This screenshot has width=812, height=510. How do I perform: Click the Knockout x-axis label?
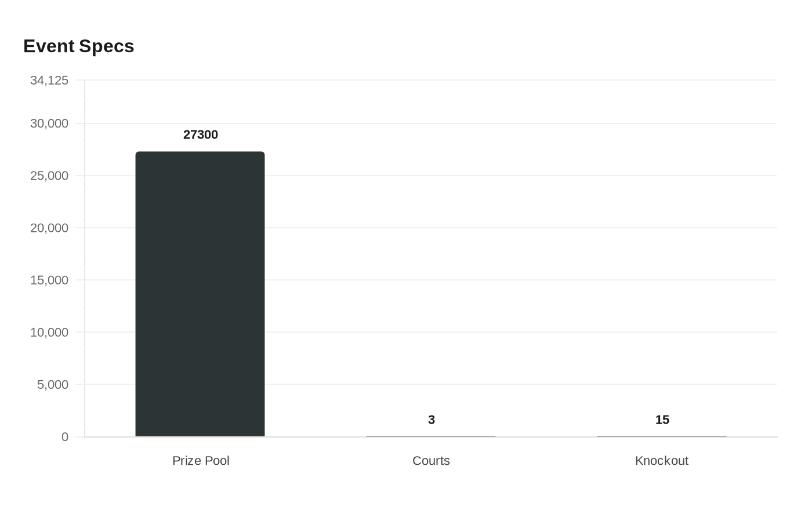coord(662,461)
